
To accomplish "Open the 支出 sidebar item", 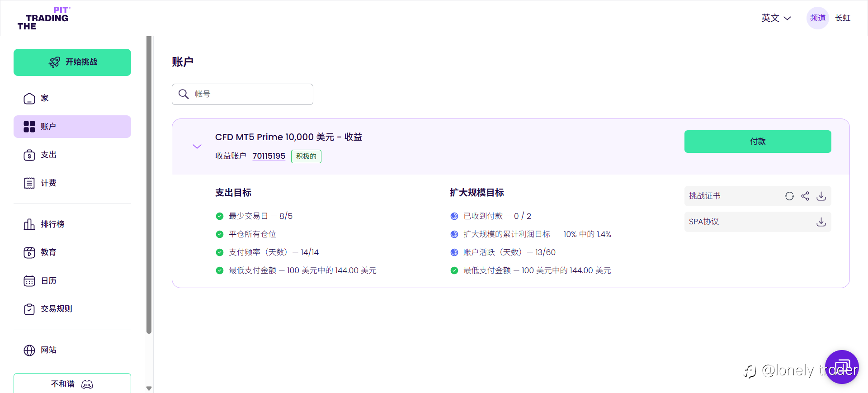I will coord(72,155).
